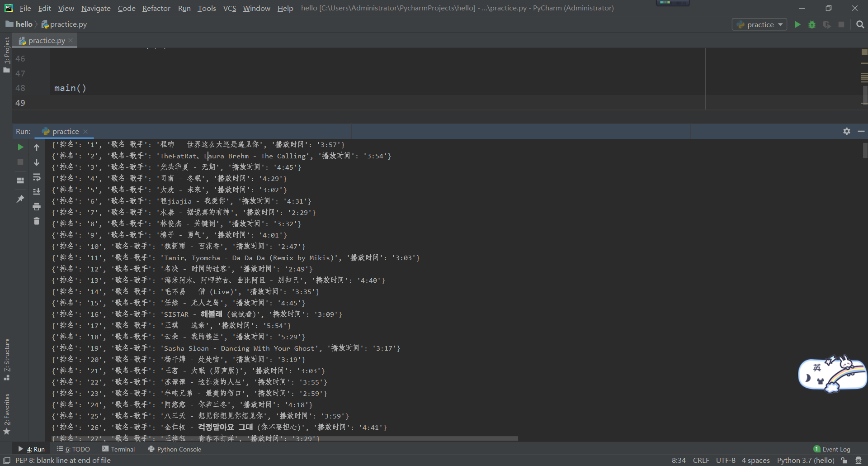Open the Refactor menu

click(156, 8)
